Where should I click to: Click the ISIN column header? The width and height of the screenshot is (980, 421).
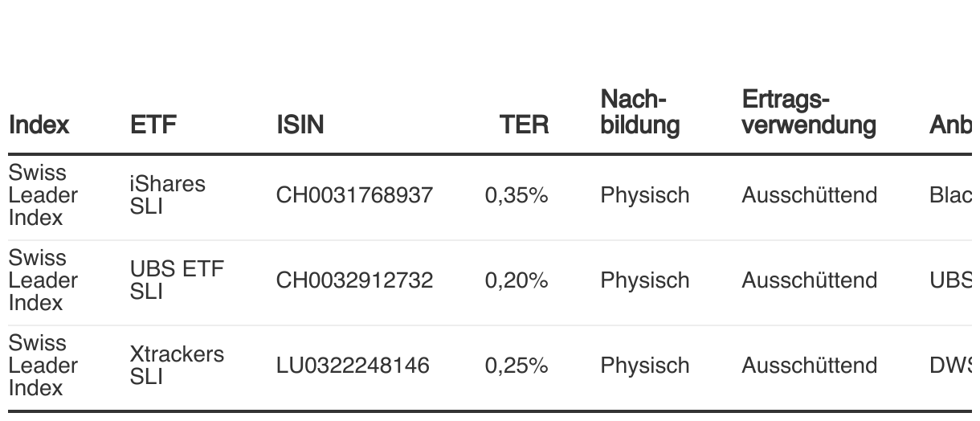point(300,125)
